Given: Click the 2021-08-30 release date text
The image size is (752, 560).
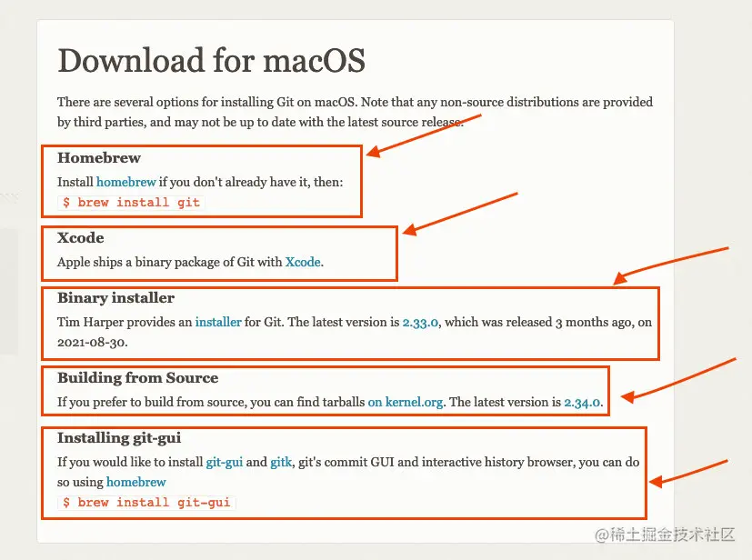Looking at the screenshot, I should pos(92,343).
